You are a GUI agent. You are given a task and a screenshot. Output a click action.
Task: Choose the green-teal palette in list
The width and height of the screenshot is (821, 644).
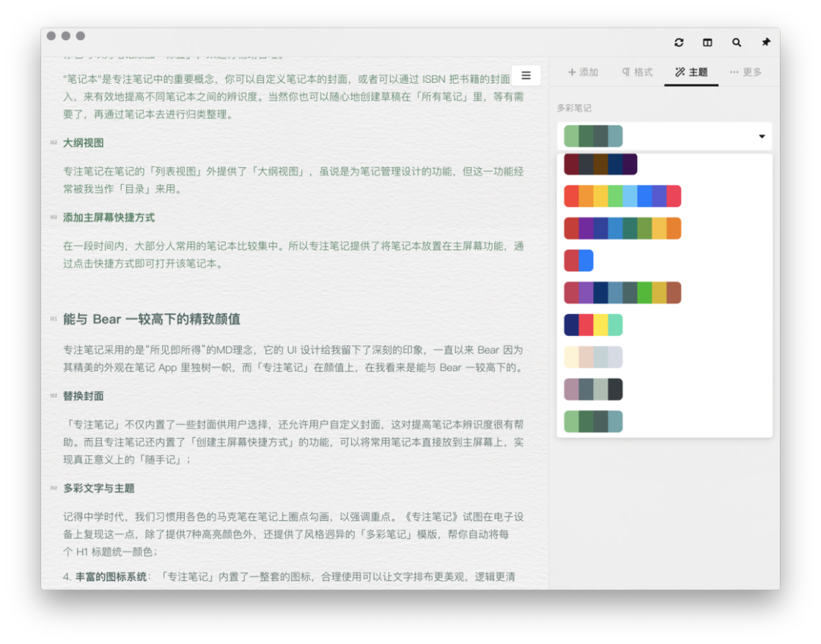593,421
